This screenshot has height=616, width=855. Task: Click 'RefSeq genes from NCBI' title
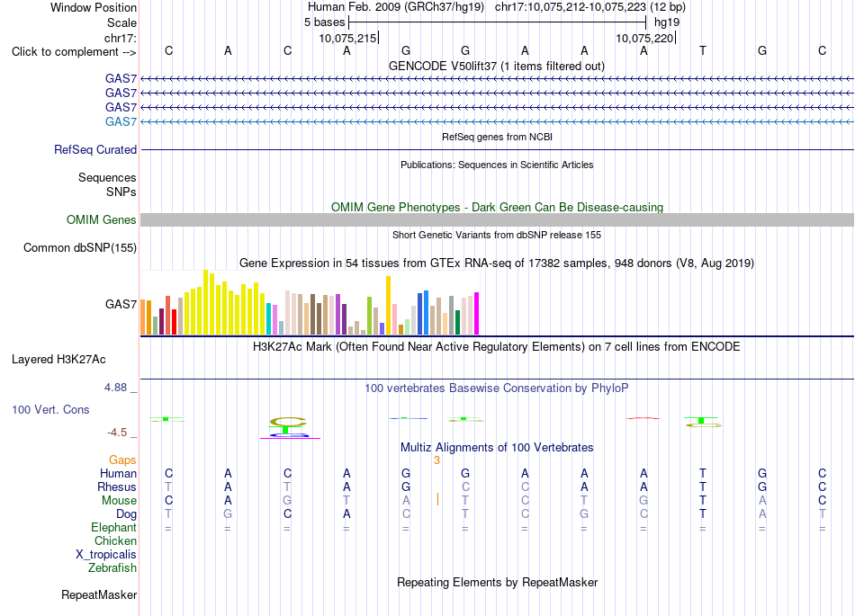pyautogui.click(x=497, y=137)
